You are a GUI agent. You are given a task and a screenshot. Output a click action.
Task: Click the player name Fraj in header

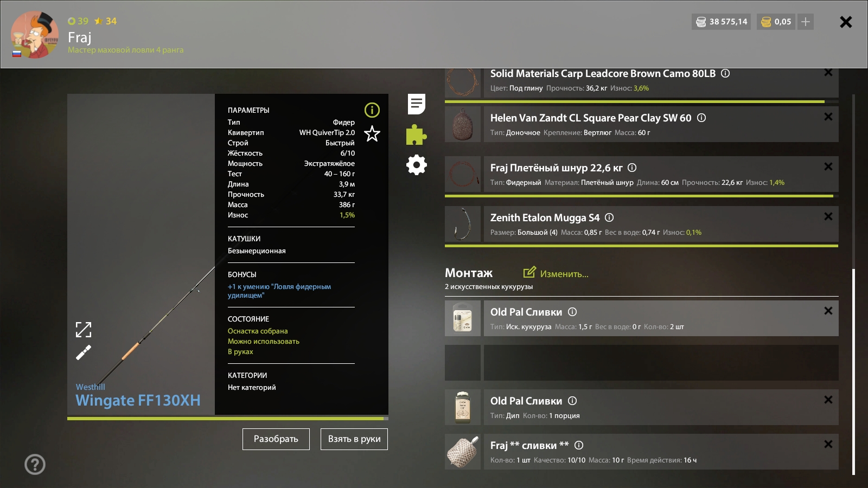(x=80, y=37)
